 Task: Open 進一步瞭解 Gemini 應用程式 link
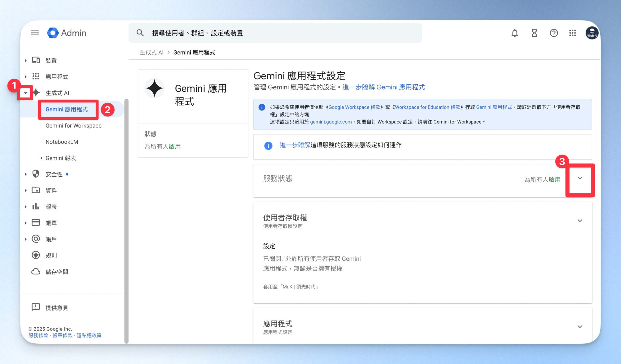coord(384,87)
